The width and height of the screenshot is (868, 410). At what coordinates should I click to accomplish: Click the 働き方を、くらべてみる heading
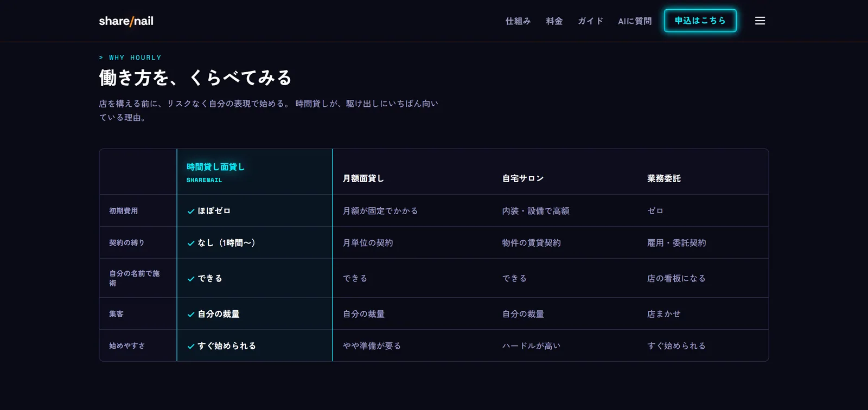(195, 78)
